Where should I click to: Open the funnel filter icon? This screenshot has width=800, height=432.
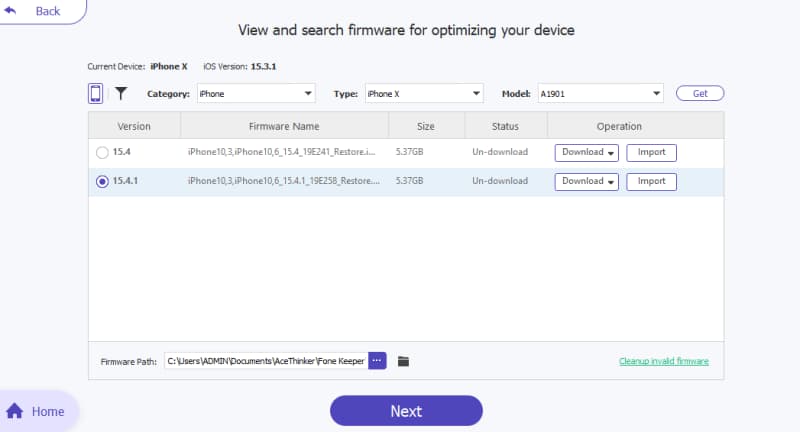click(x=121, y=93)
